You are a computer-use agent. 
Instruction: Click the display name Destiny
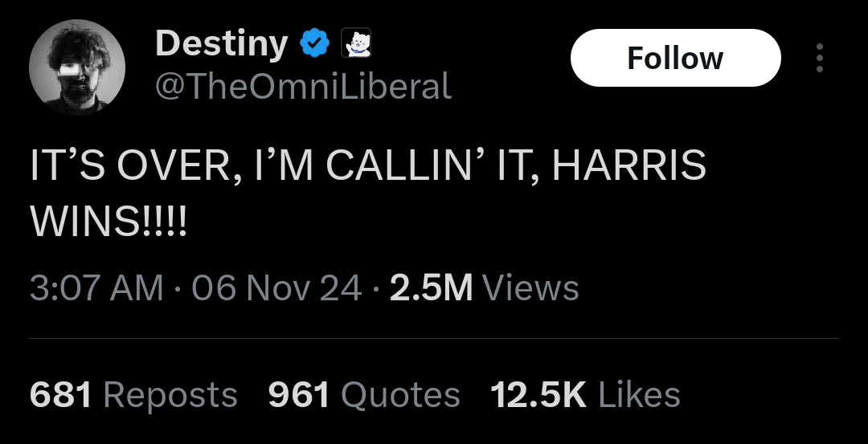221,43
